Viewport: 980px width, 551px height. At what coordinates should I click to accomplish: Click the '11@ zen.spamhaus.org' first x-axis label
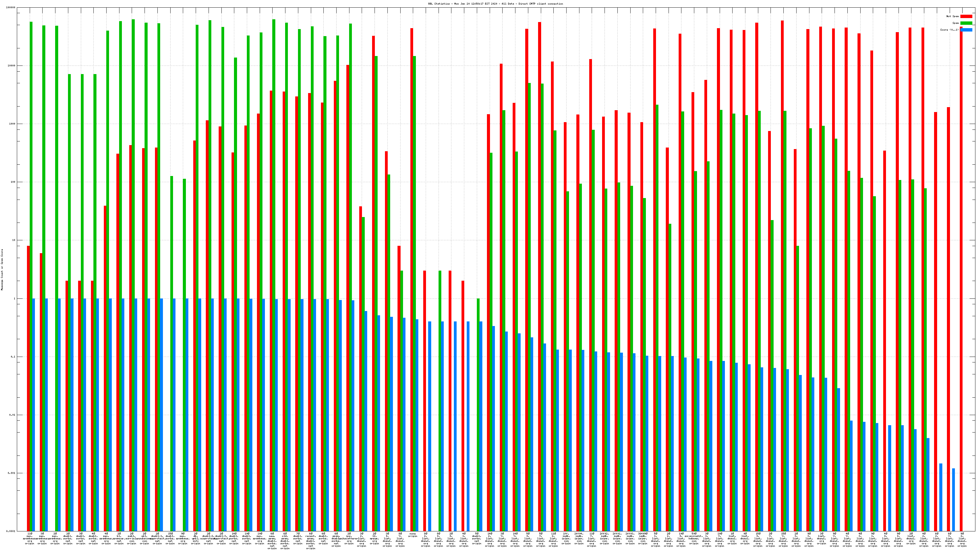tap(30, 538)
